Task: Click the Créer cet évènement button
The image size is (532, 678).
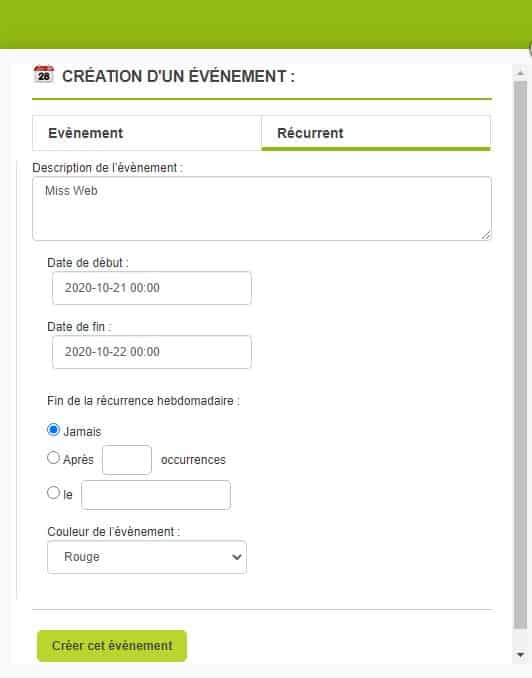Action: tap(112, 646)
